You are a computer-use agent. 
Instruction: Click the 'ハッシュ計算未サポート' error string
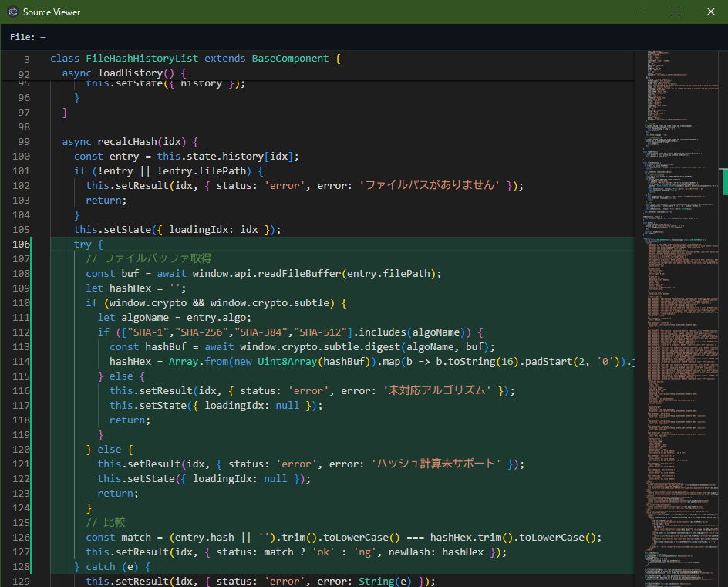pos(436,464)
